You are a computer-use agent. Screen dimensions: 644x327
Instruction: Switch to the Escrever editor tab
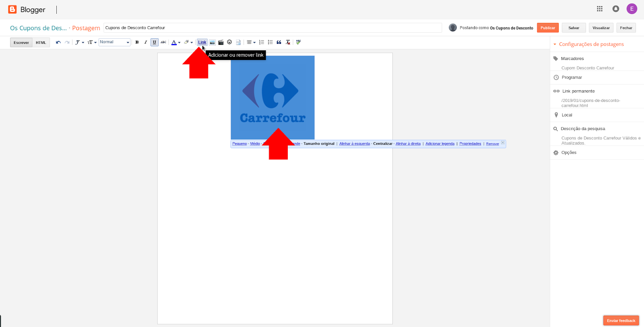tap(21, 42)
